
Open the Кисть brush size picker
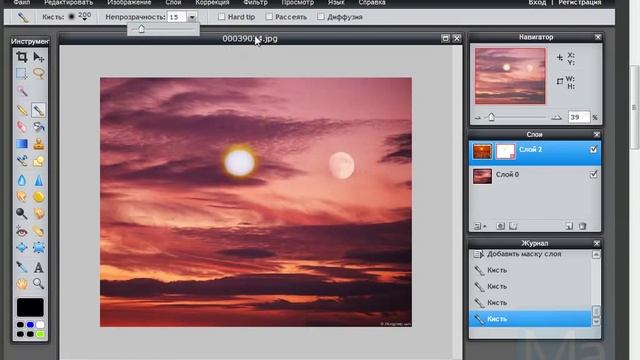coord(79,17)
